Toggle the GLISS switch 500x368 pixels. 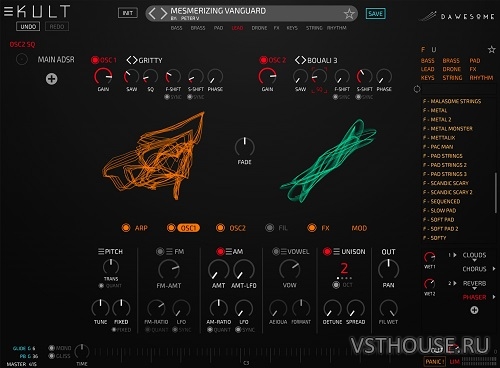[51, 356]
